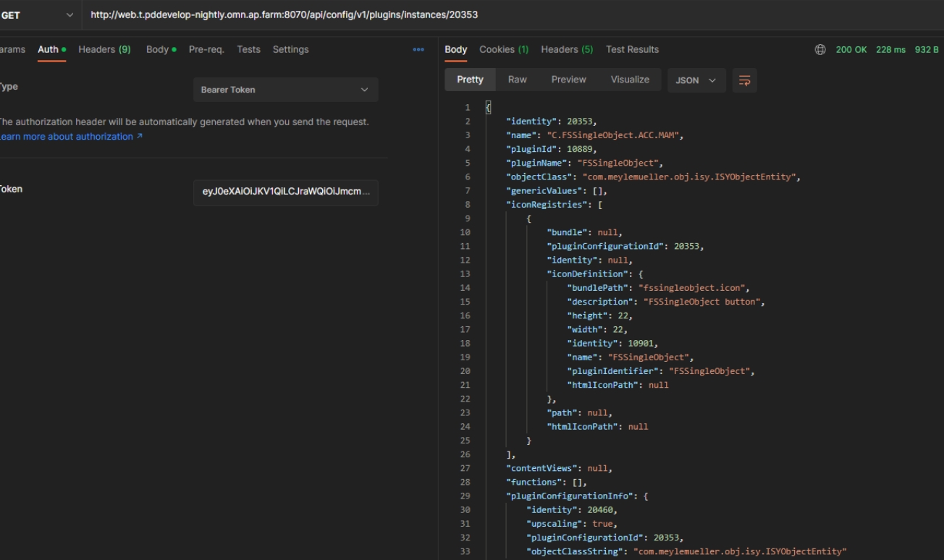Image resolution: width=944 pixels, height=560 pixels.
Task: Select the Preview response view
Action: pos(568,80)
